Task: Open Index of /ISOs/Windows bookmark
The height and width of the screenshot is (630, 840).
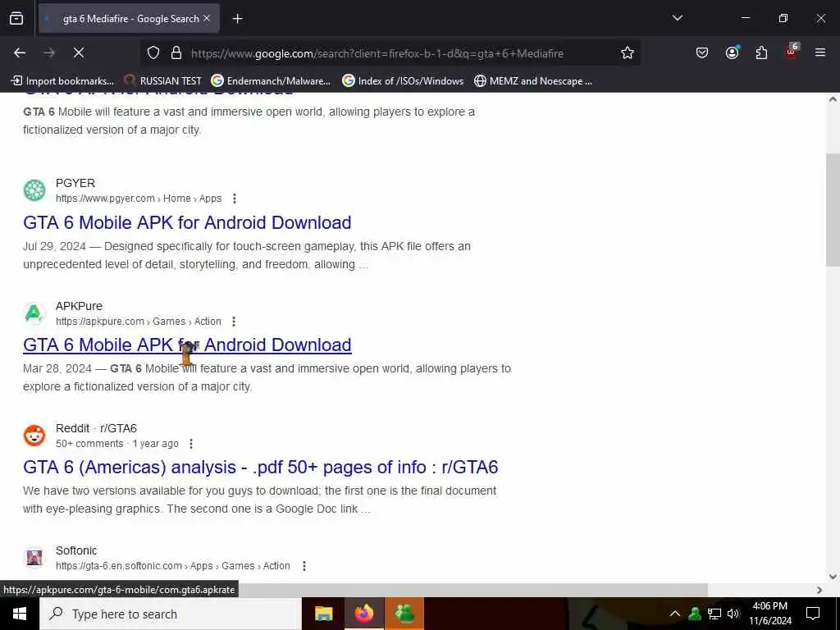Action: point(403,81)
